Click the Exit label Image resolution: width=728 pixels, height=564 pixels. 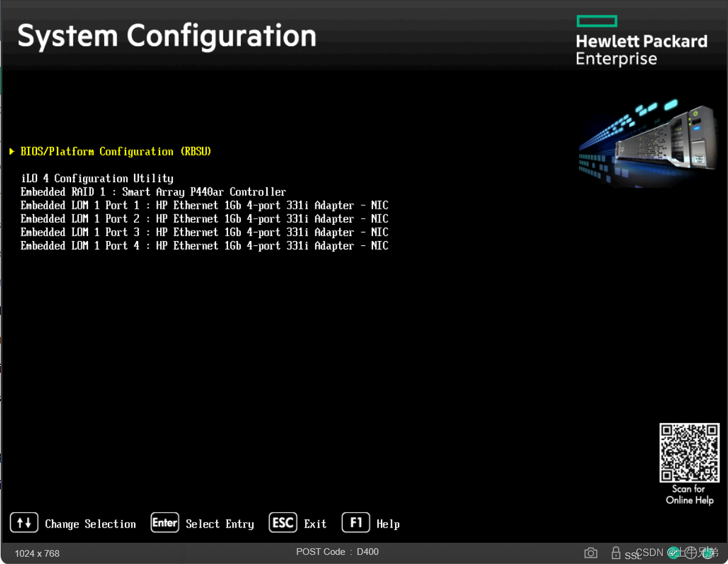[315, 524]
